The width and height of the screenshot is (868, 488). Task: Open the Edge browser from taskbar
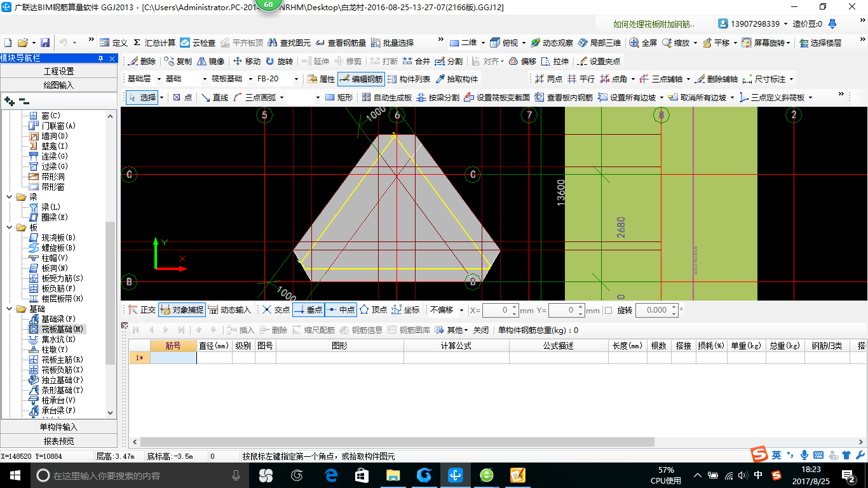331,475
